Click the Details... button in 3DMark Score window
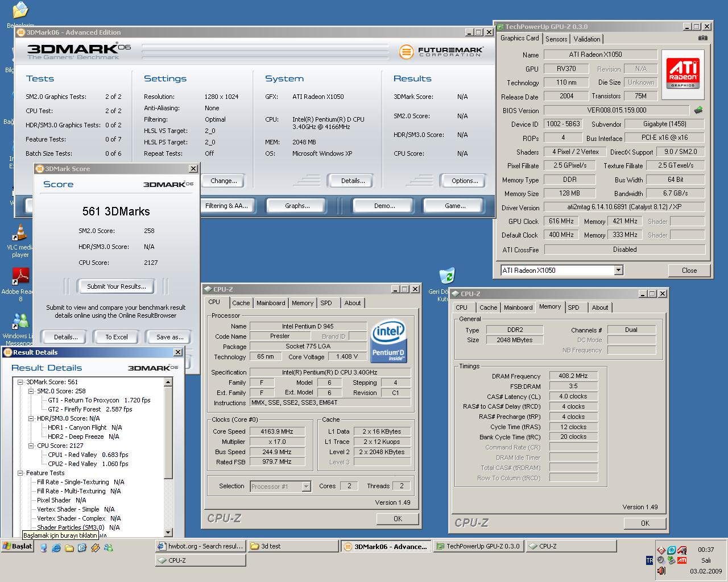Image resolution: width=728 pixels, height=582 pixels. (66, 337)
